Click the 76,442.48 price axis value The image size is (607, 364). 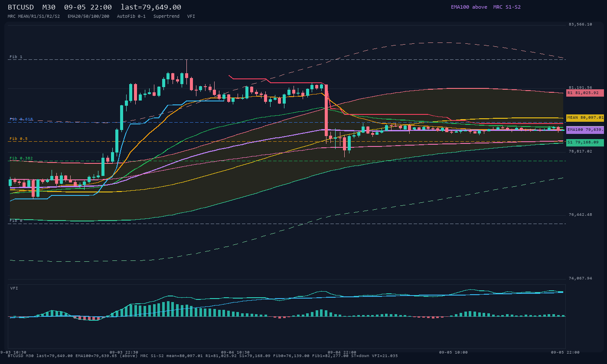point(581,214)
